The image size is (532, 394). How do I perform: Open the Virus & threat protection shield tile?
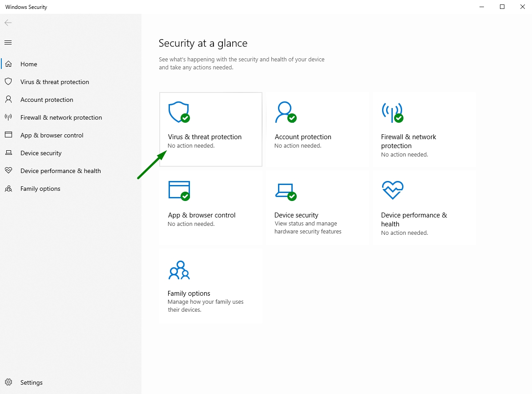(211, 129)
